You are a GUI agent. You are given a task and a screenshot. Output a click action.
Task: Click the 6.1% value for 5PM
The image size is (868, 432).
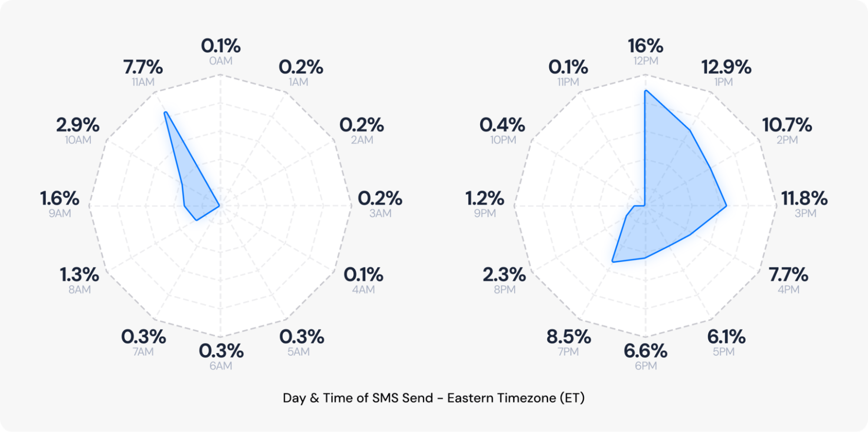click(726, 337)
